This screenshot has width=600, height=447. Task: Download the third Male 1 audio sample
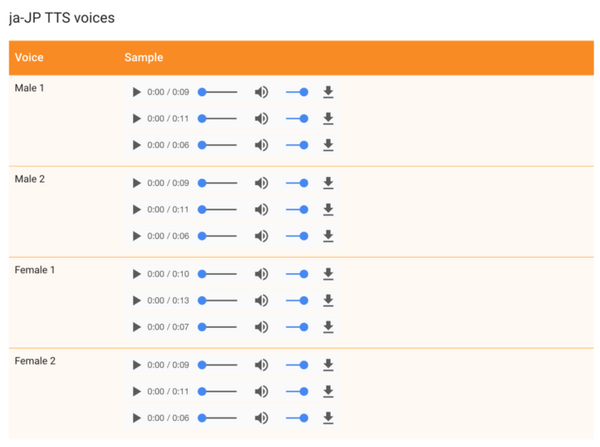pyautogui.click(x=328, y=145)
